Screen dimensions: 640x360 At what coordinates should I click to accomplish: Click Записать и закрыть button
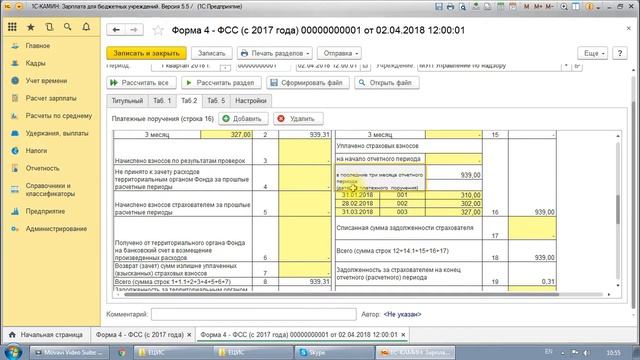click(147, 53)
